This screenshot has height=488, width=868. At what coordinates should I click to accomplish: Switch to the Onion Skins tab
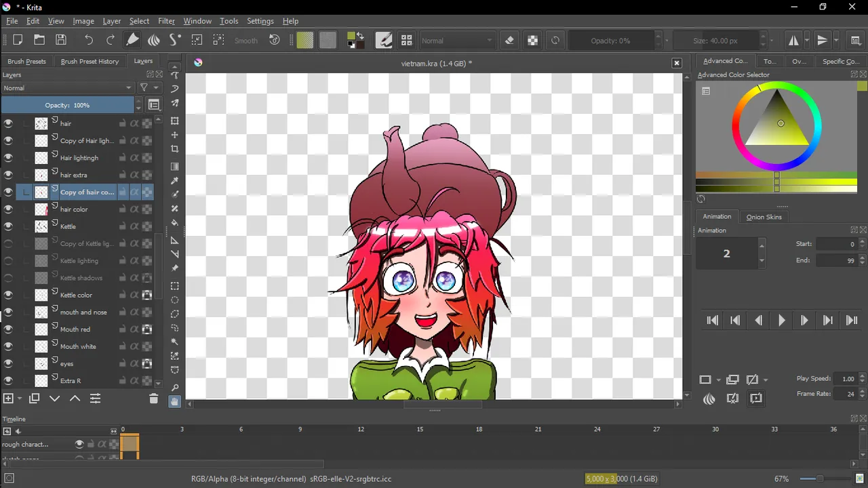pos(764,217)
